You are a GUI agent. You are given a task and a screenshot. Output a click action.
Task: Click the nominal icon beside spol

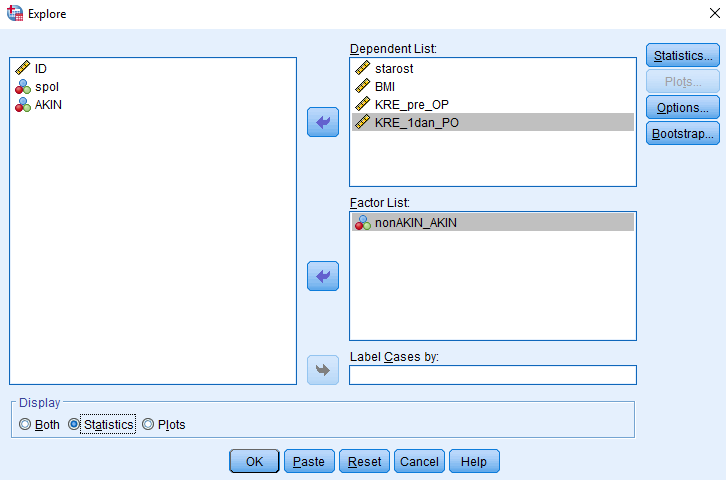23,87
